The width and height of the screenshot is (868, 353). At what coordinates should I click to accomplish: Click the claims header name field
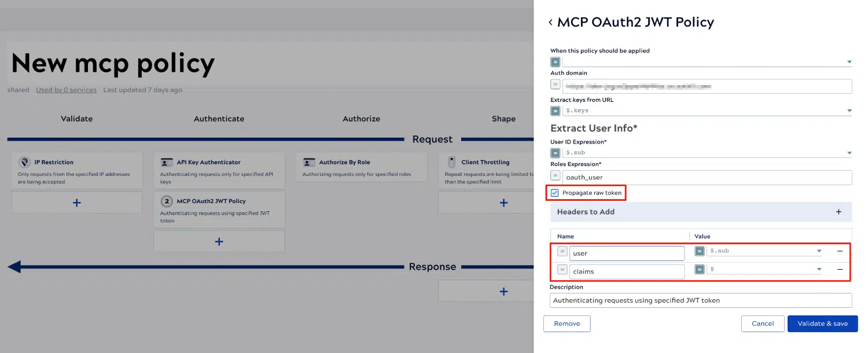point(627,271)
